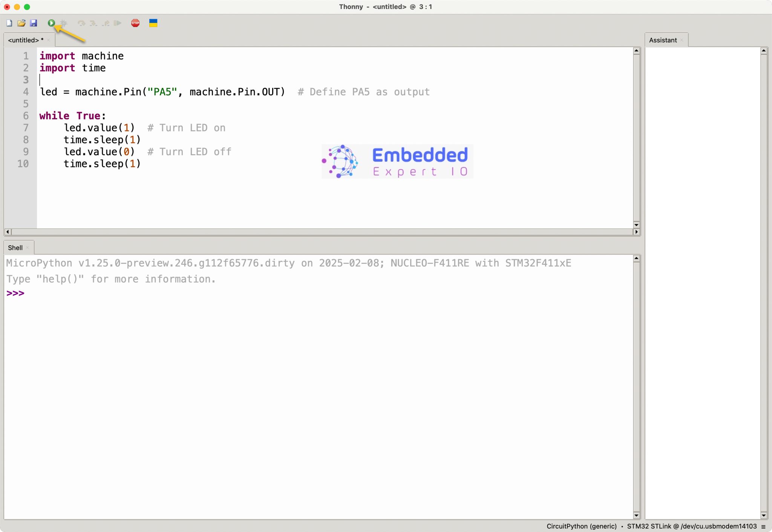Click the Resume toolbar icon

(118, 23)
